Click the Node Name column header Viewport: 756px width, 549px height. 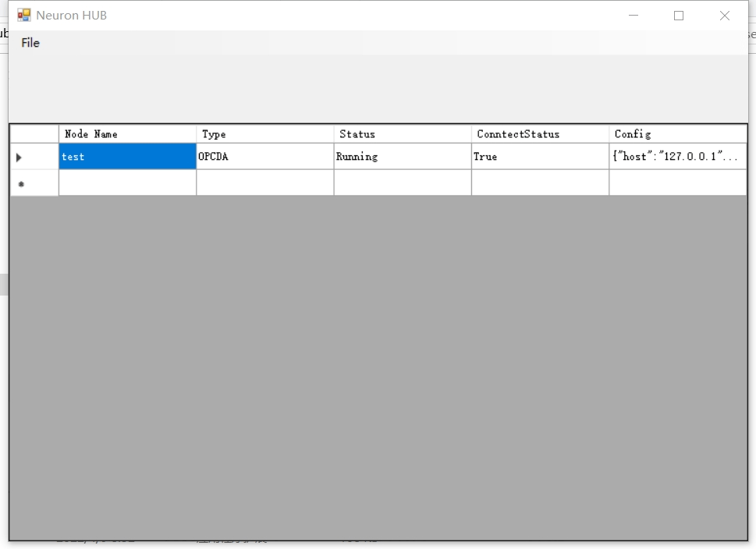tap(127, 134)
